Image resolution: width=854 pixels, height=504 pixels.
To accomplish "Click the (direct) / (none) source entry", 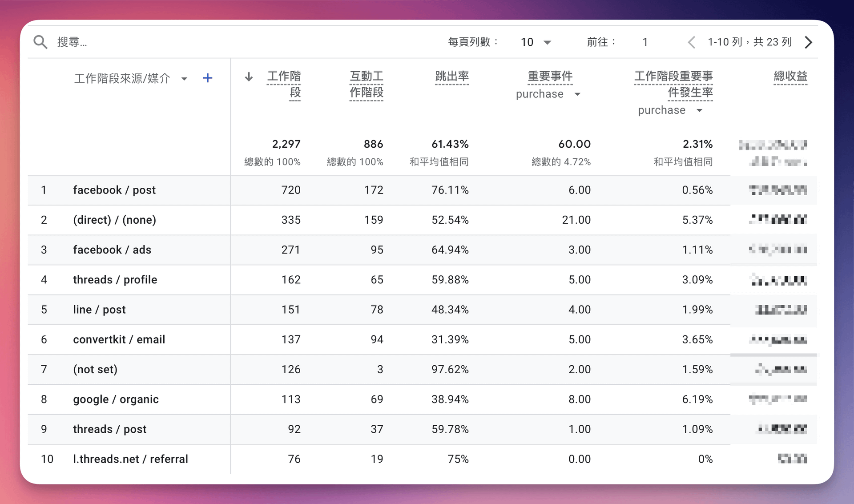I will tap(114, 220).
